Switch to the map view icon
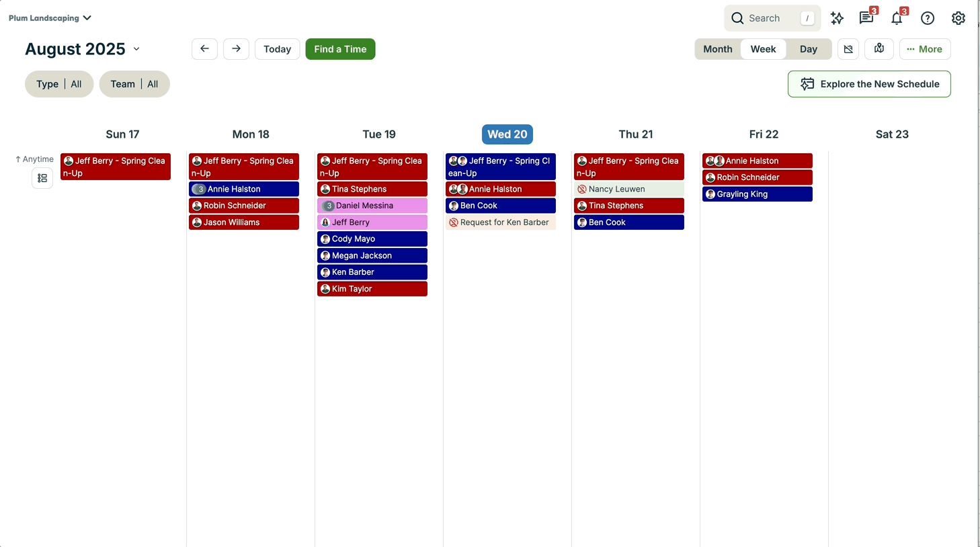 879,49
